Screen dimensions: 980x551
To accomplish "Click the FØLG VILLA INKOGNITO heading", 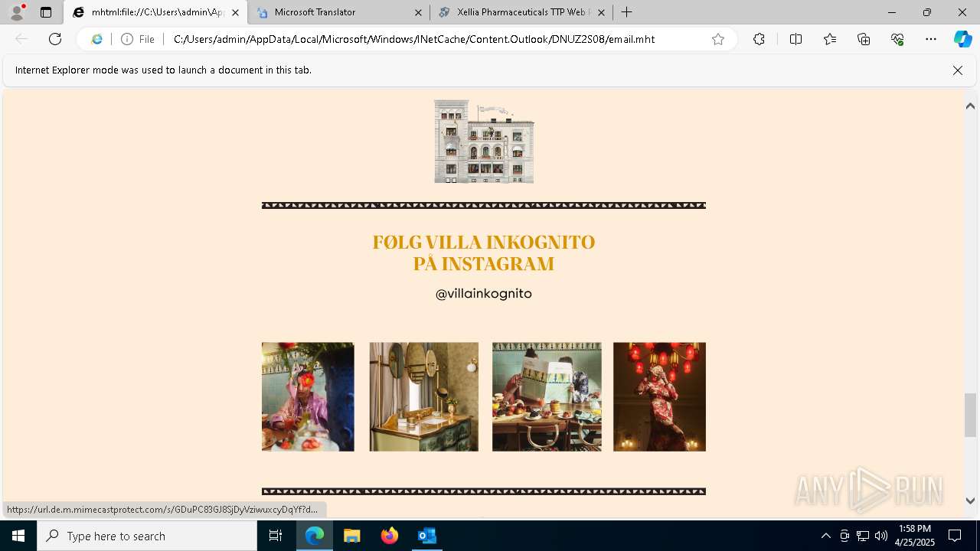I will click(484, 253).
